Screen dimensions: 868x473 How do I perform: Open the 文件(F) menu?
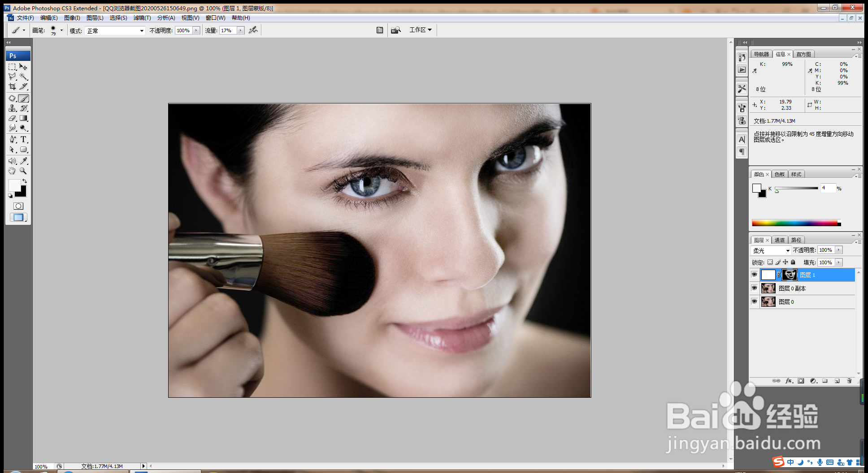pyautogui.click(x=25, y=18)
